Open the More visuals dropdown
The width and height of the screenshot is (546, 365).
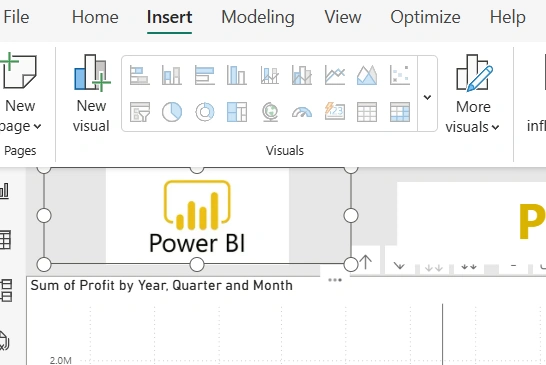coord(473,94)
